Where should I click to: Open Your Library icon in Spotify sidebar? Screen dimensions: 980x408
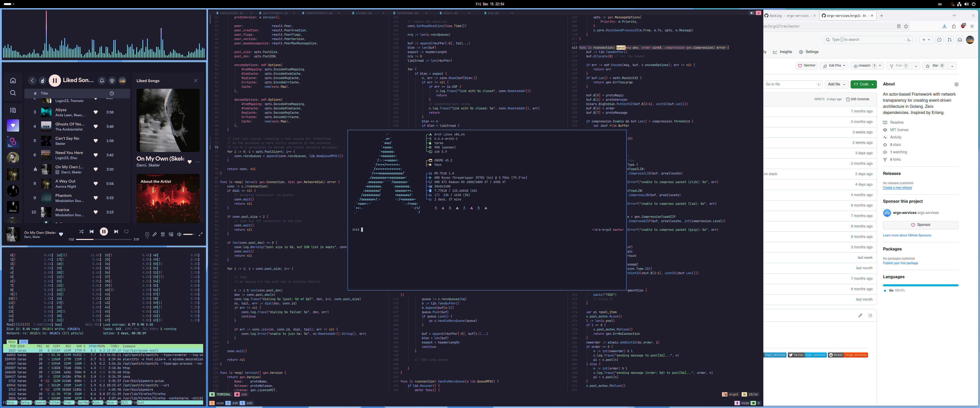pos(13,110)
